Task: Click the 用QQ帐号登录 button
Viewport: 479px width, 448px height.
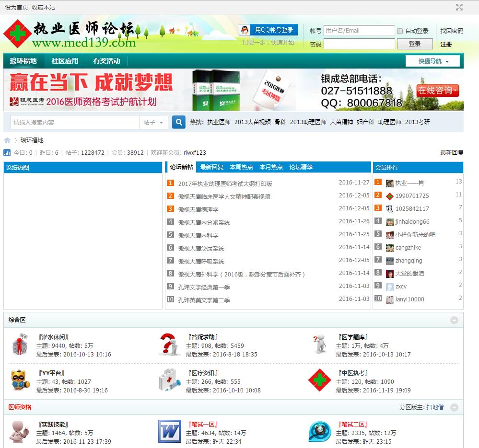Action: point(269,30)
